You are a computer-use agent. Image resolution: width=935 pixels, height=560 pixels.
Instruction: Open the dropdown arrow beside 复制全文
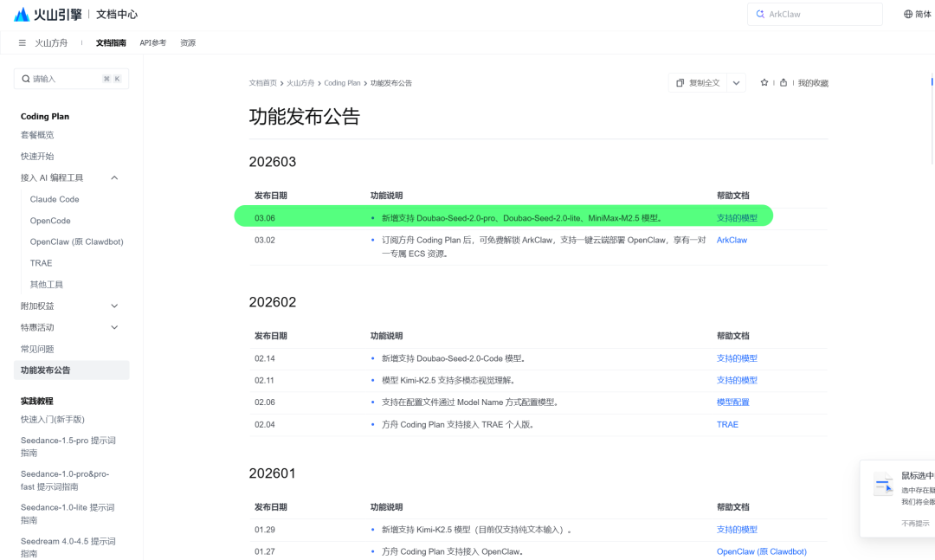(x=736, y=83)
